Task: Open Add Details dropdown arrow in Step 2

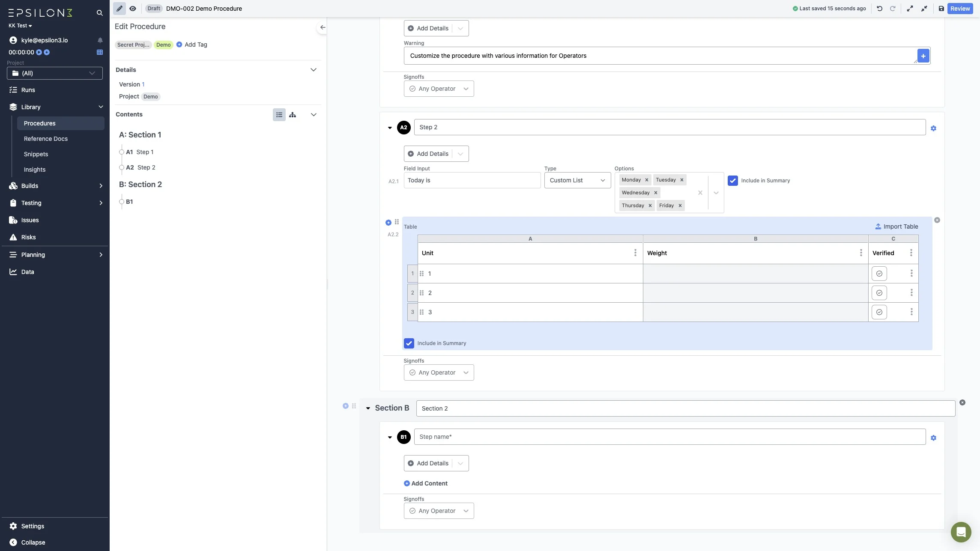Action: [x=460, y=154]
